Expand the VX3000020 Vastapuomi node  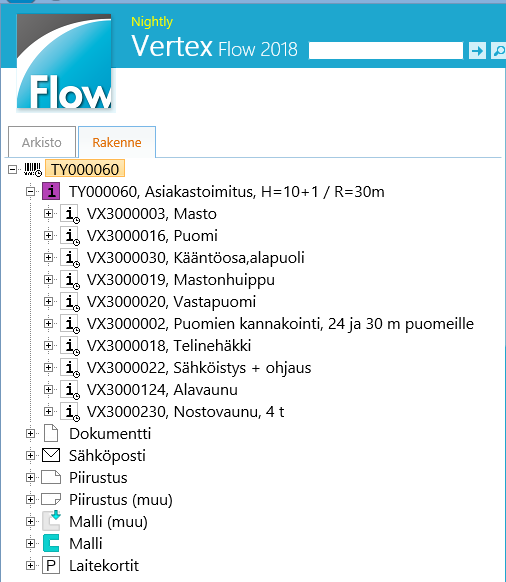click(x=48, y=301)
